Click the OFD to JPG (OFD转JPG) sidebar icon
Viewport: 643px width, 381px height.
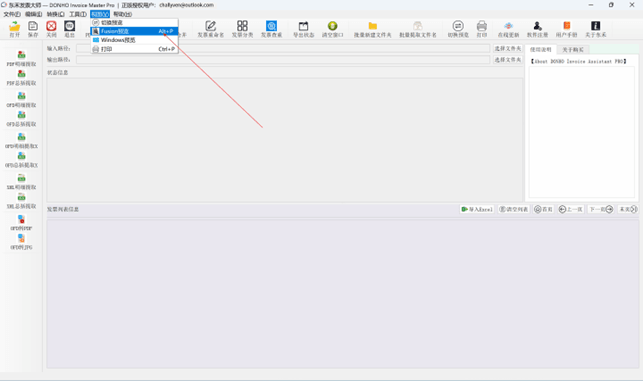21,242
